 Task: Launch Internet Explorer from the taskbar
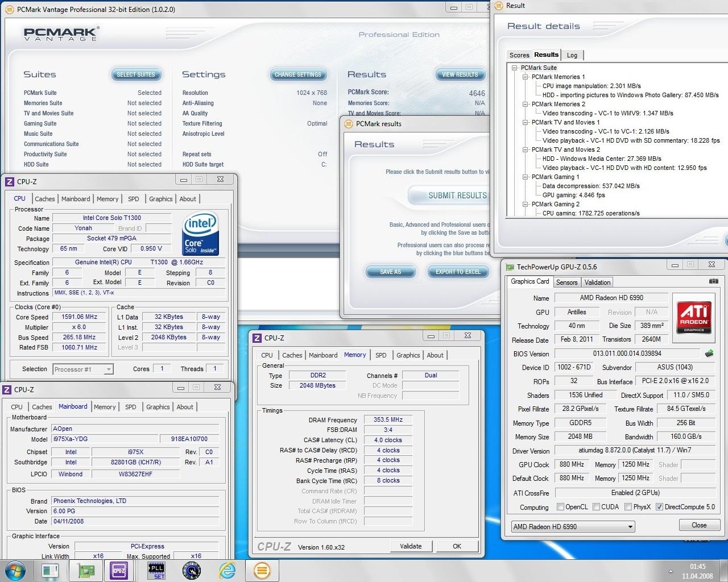click(227, 570)
